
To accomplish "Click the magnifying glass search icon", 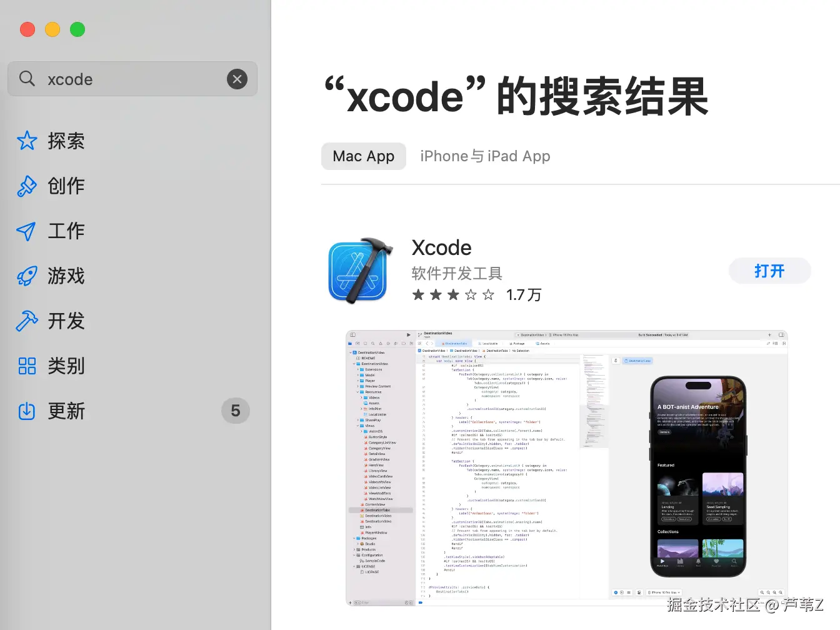I will point(26,79).
